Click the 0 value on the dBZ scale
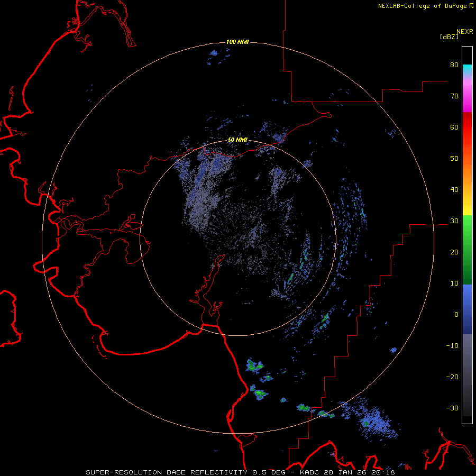Viewport: 476px width, 476px height. coord(456,315)
